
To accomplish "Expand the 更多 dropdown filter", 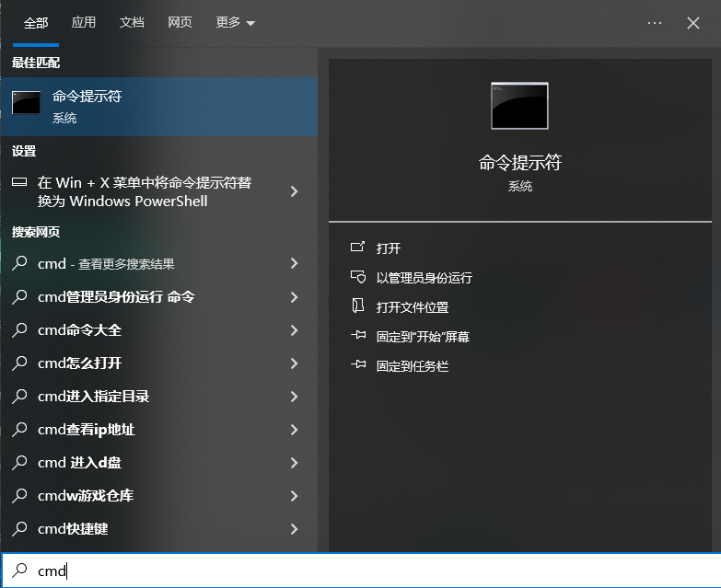I will click(x=236, y=23).
